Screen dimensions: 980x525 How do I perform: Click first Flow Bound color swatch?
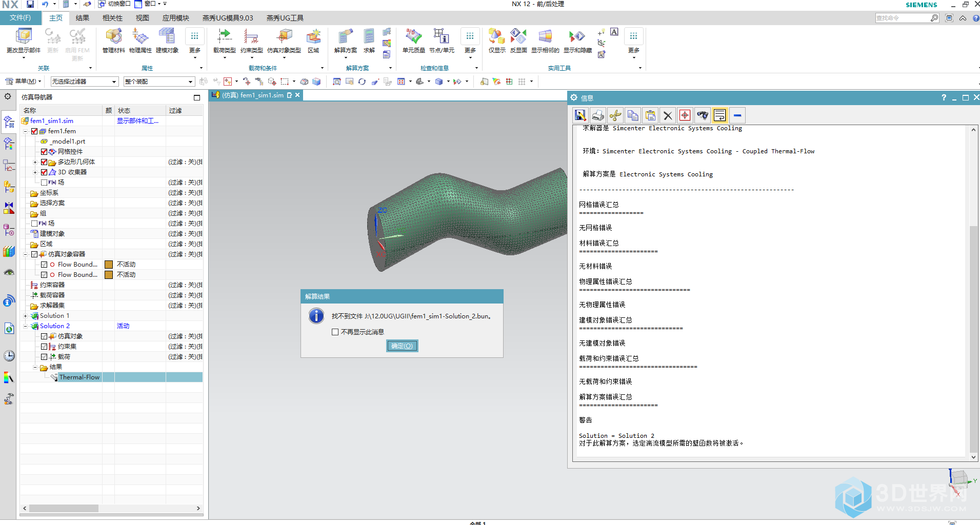109,265
